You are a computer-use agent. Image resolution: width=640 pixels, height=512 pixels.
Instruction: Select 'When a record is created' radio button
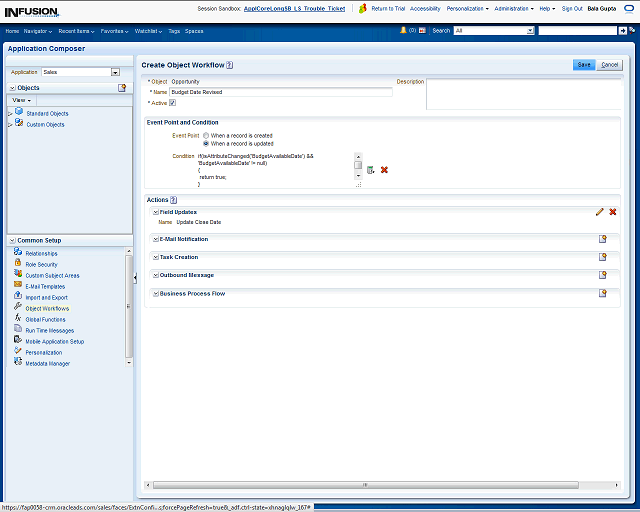206,135
